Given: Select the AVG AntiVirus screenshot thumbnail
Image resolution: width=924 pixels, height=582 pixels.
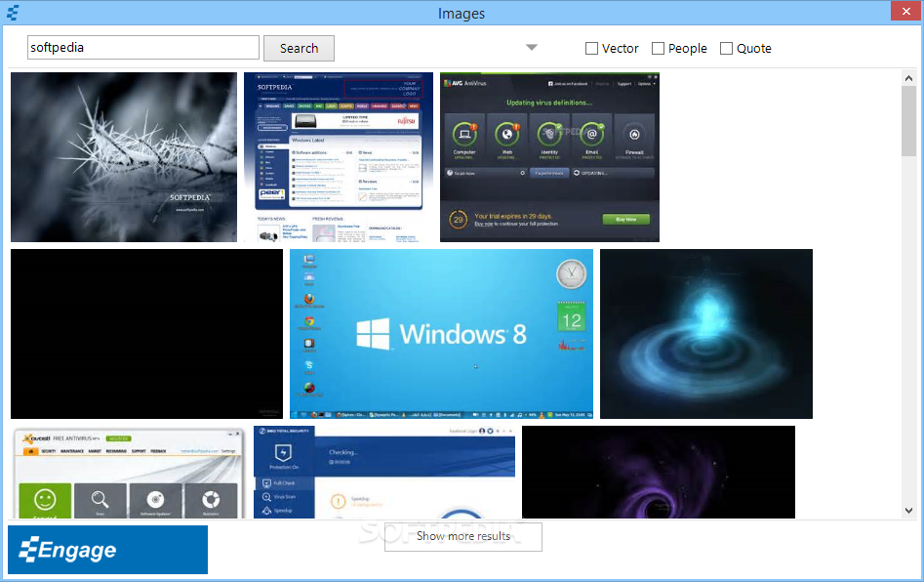Looking at the screenshot, I should tap(549, 157).
